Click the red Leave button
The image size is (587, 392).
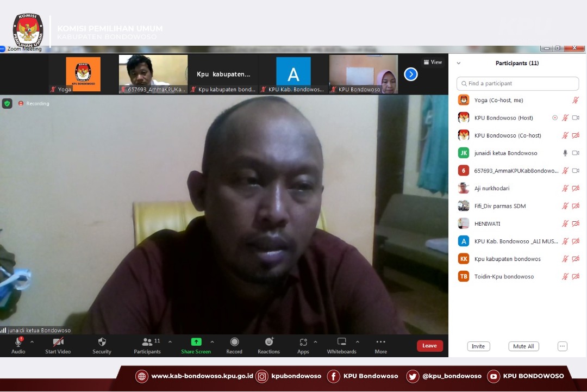coord(429,346)
